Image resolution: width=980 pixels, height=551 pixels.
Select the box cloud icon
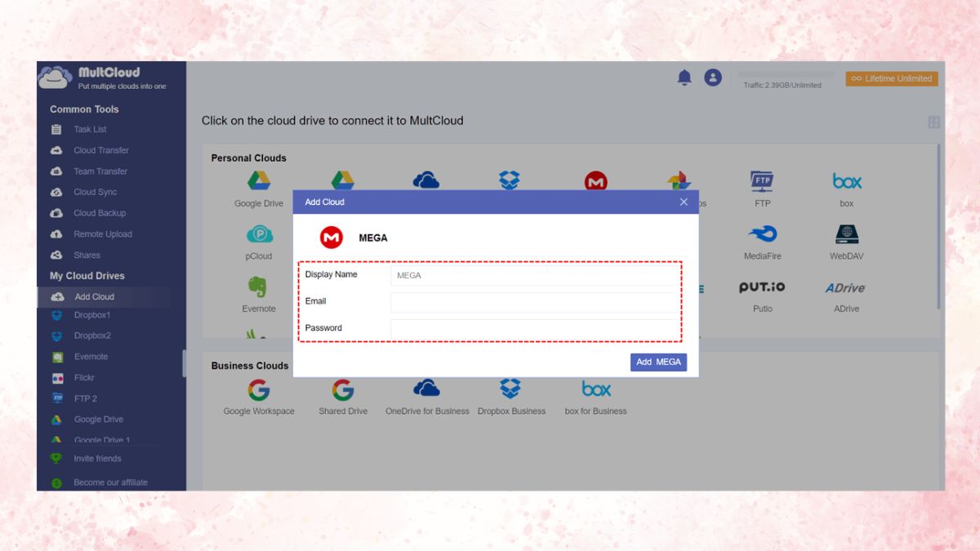tap(847, 181)
